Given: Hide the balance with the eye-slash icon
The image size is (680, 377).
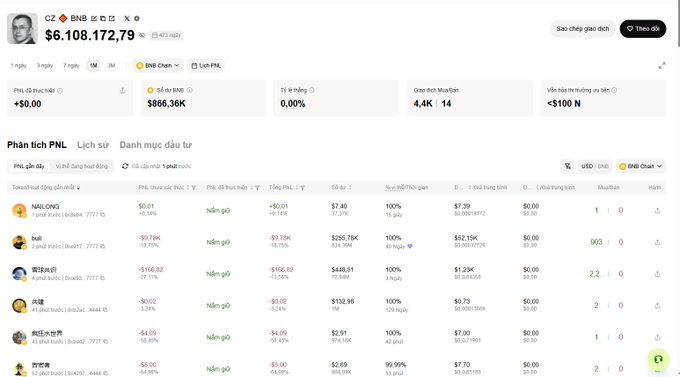Looking at the screenshot, I should pos(142,35).
